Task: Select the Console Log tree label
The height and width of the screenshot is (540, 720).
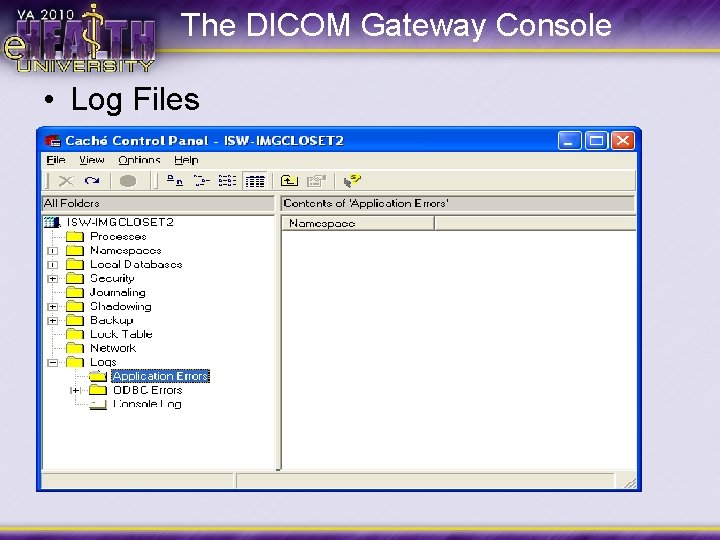Action: pos(147,404)
